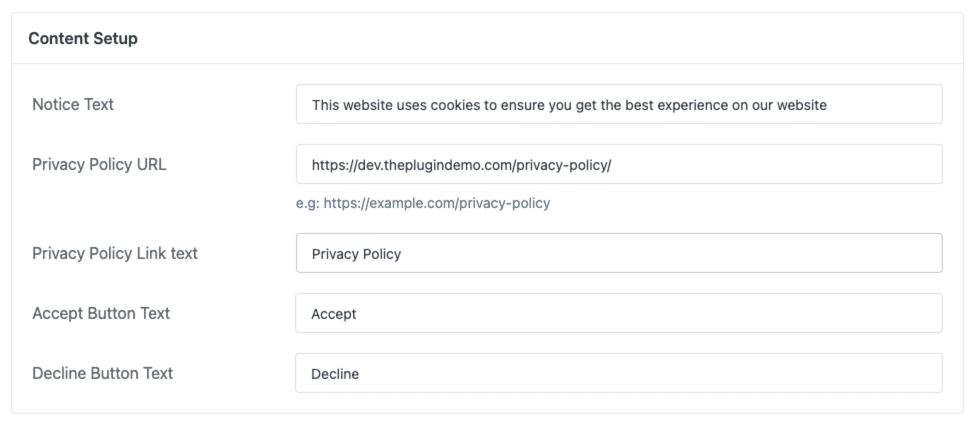973x423 pixels.
Task: Click the "Notice Text" label
Action: pyautogui.click(x=73, y=104)
